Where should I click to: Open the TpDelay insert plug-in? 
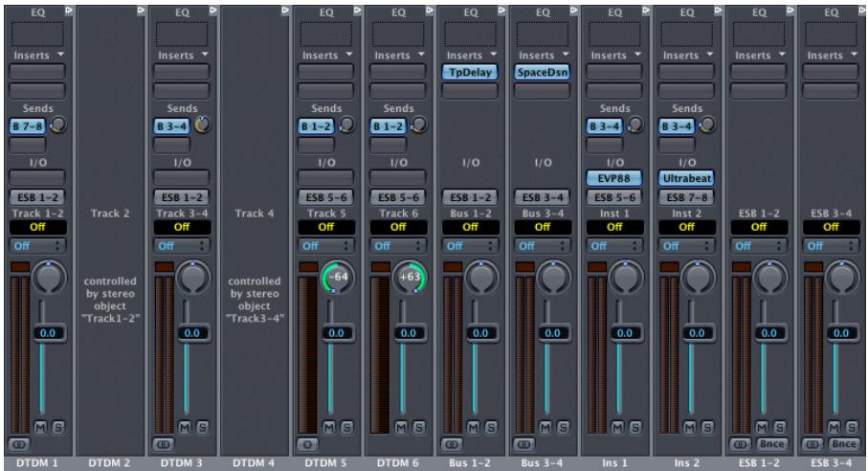(x=470, y=72)
